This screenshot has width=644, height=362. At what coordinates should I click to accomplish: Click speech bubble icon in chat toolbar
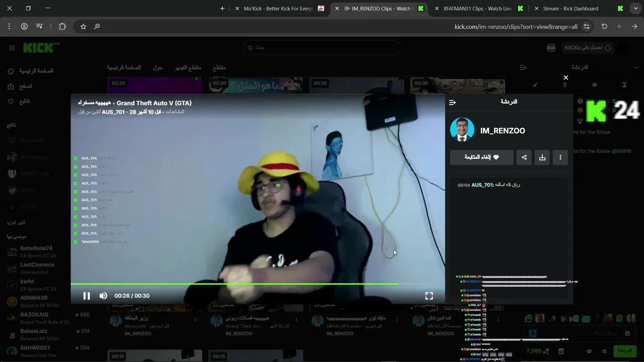click(x=595, y=84)
